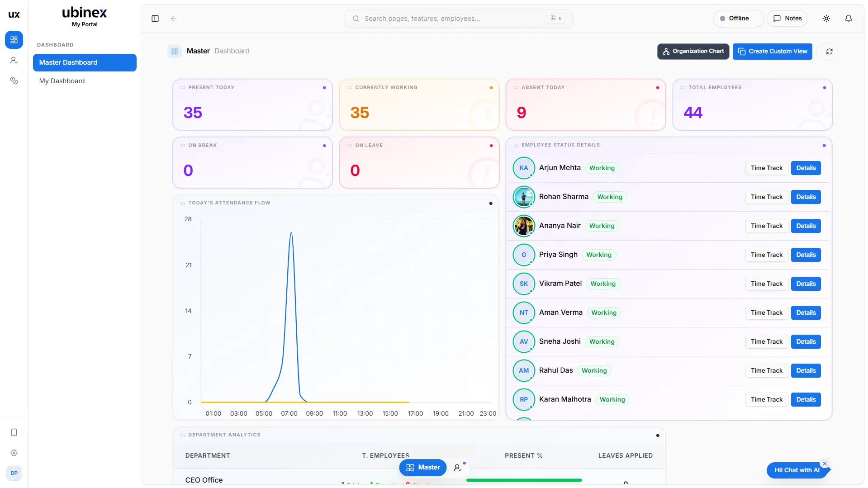Click the Present Today 35 card
Screen dimensions: 868x488
pyautogui.click(x=252, y=105)
